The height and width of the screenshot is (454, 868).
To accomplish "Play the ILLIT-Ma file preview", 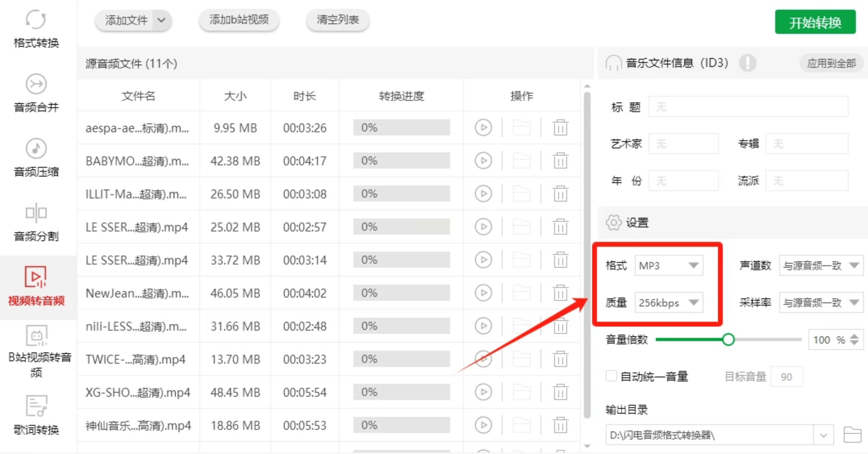I will pyautogui.click(x=483, y=194).
